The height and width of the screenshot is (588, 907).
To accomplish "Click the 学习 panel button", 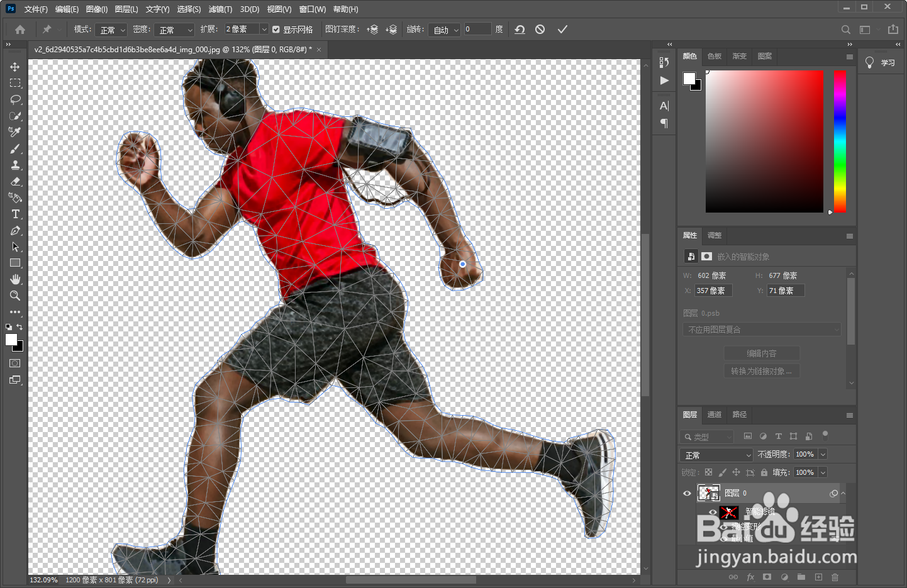I will [881, 63].
